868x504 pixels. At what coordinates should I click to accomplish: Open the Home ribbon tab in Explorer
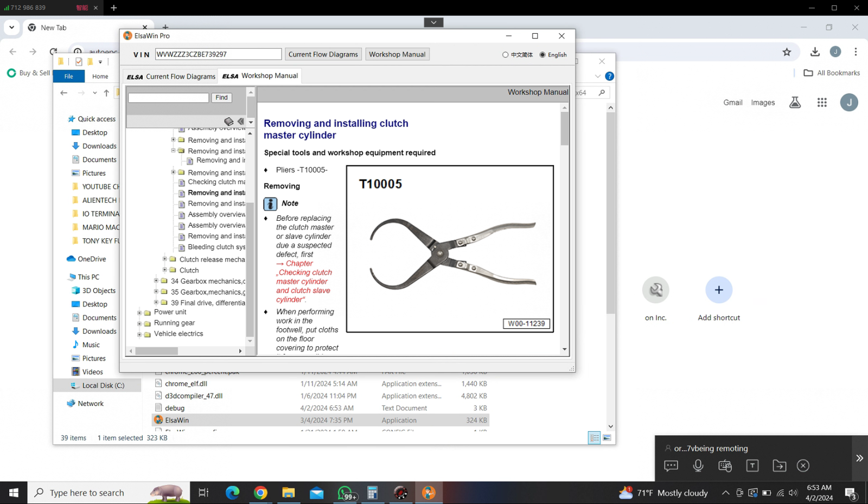[100, 76]
